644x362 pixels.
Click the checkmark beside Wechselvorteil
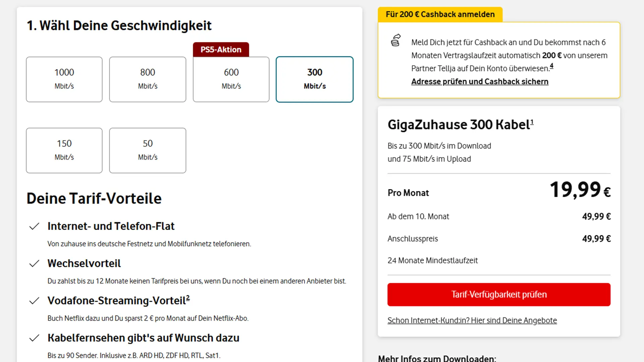click(x=35, y=263)
